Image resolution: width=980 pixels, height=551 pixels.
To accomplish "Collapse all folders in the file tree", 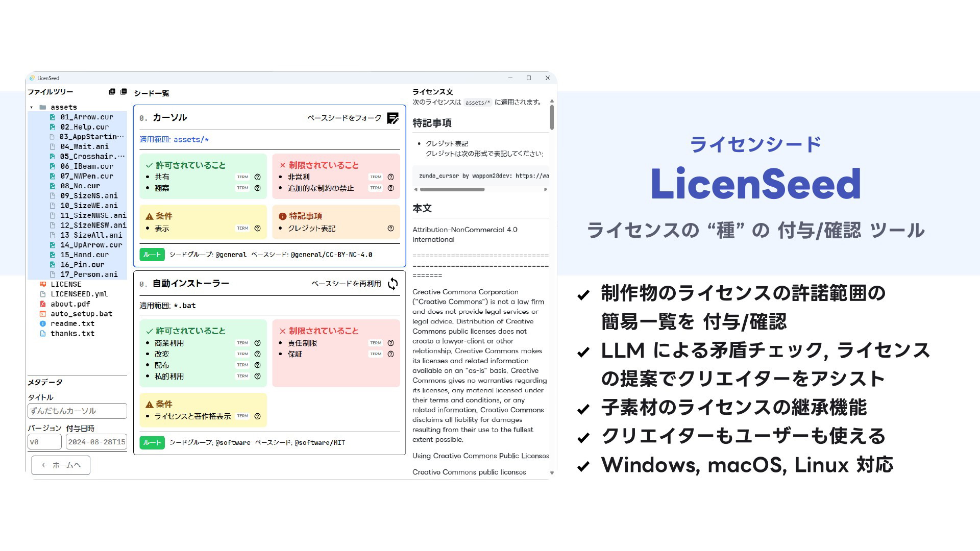I will click(x=124, y=92).
